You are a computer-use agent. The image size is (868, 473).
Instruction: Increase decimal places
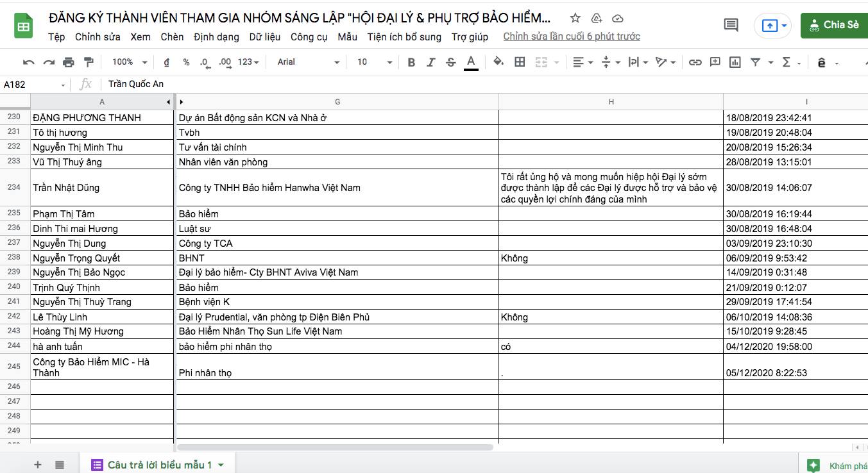(x=225, y=62)
